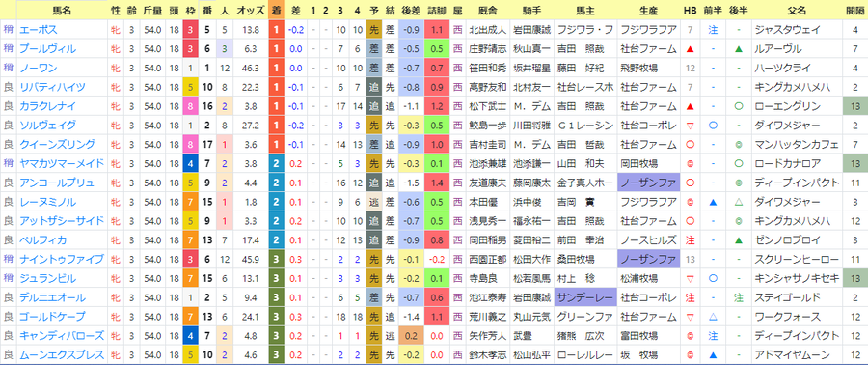The height and width of the screenshot is (365, 868).
Task: Click odds value 1.8
Action: coord(250,202)
